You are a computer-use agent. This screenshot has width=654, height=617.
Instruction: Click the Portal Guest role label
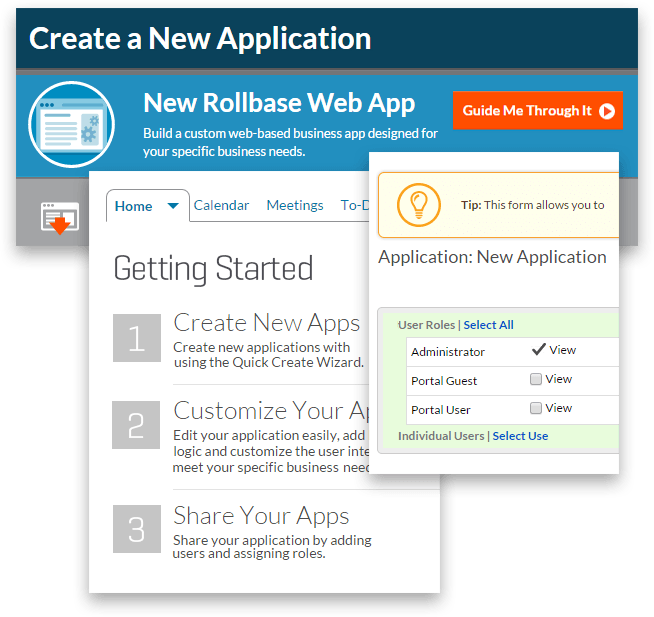pos(444,381)
